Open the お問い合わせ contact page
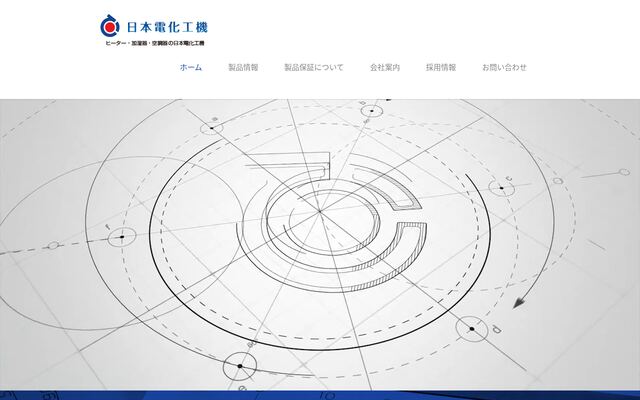This screenshot has width=640, height=400. pyautogui.click(x=504, y=67)
